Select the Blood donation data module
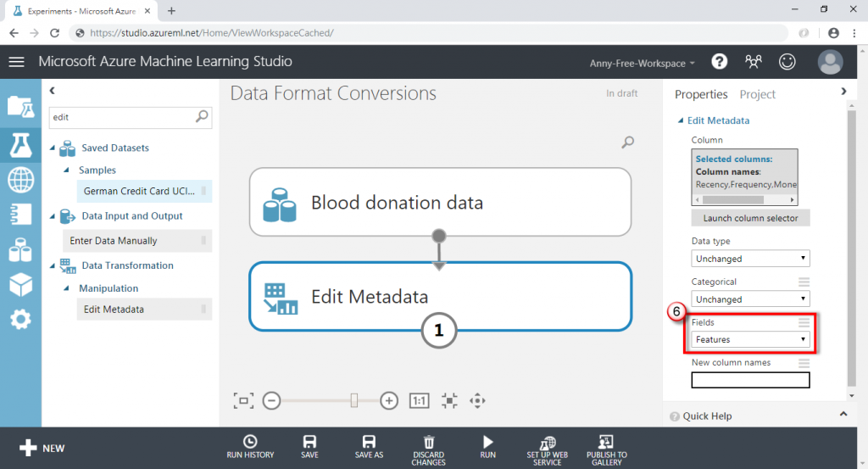Screen dimensions: 868x469 pos(440,202)
